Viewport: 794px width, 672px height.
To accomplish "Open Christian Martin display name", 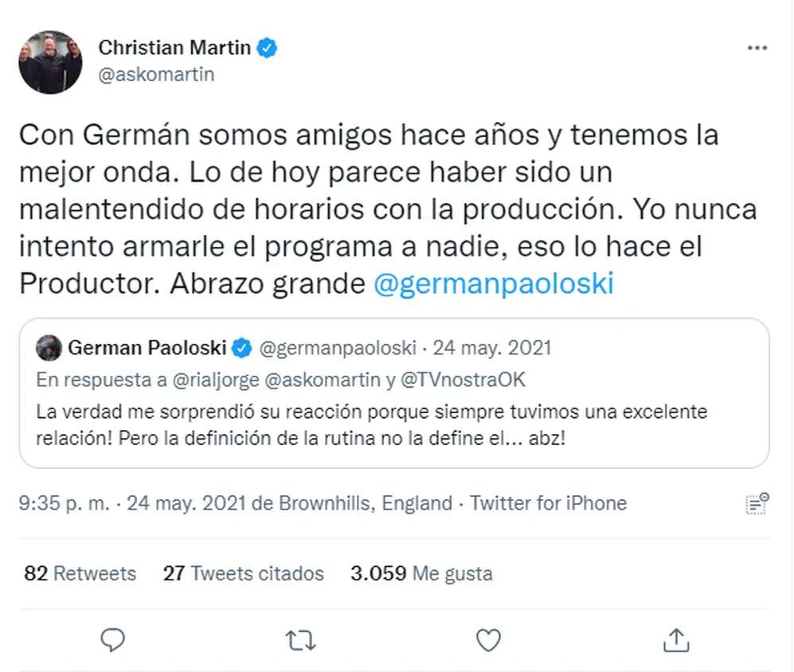I will 174,48.
